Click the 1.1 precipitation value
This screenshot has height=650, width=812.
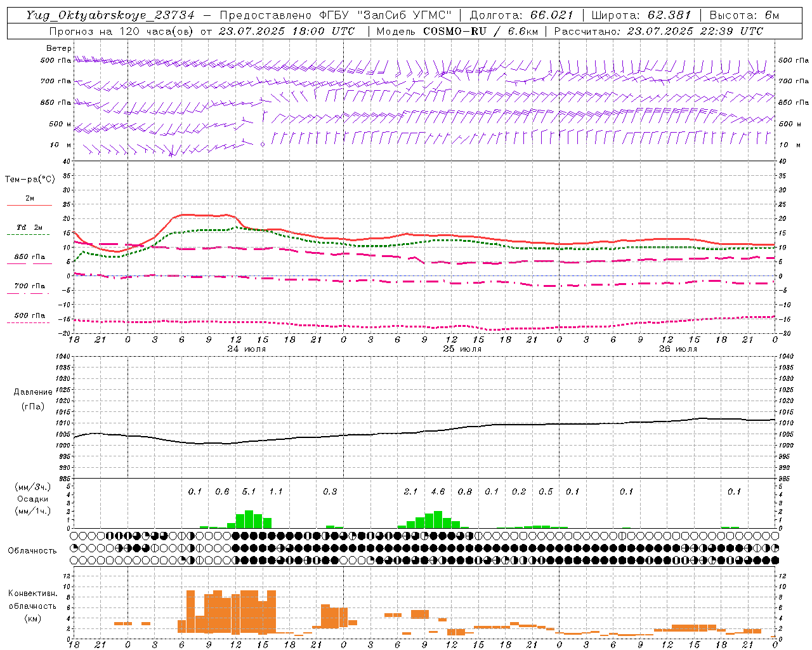click(276, 492)
